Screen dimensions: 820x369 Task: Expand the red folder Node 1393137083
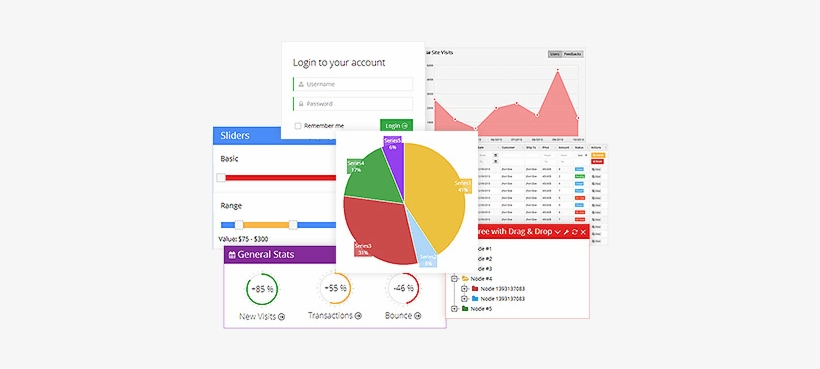[464, 289]
